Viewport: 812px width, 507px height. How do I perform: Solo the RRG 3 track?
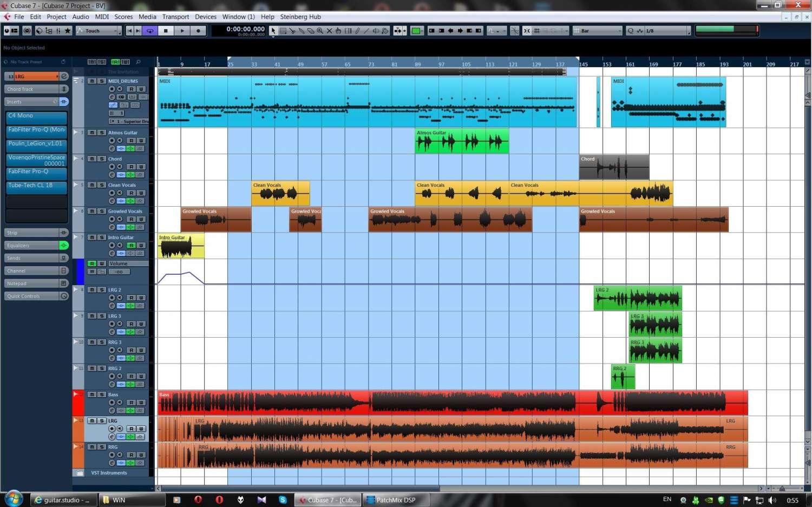(101, 342)
